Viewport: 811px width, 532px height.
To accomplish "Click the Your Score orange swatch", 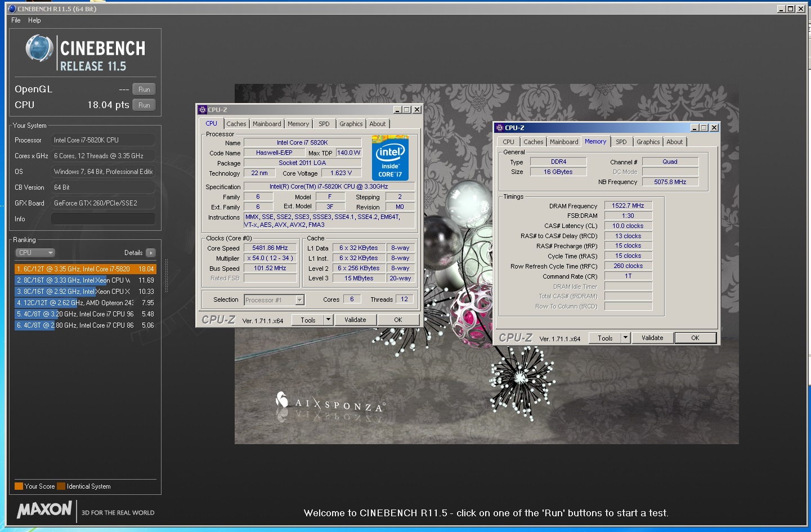I will tap(19, 486).
